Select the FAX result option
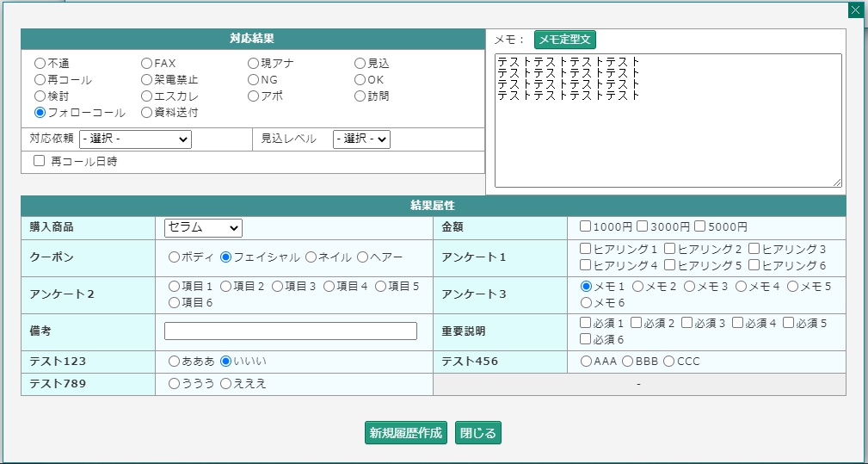Viewport: 868px width, 464px height. [146, 64]
